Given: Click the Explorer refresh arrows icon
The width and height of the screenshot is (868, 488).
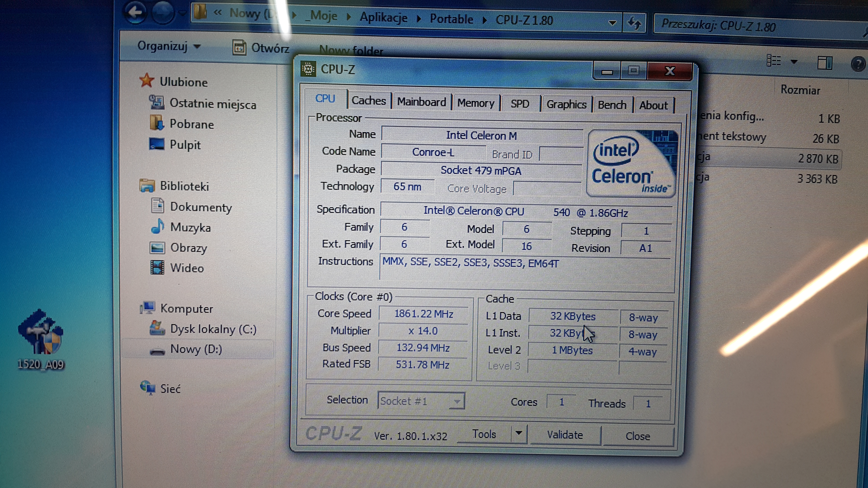Looking at the screenshot, I should click(634, 23).
